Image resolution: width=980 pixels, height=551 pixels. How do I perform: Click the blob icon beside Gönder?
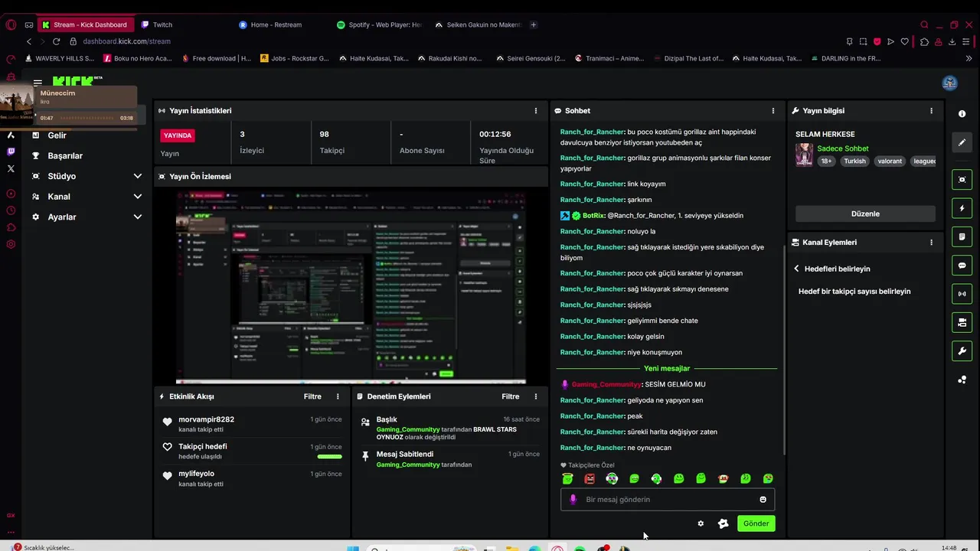723,523
